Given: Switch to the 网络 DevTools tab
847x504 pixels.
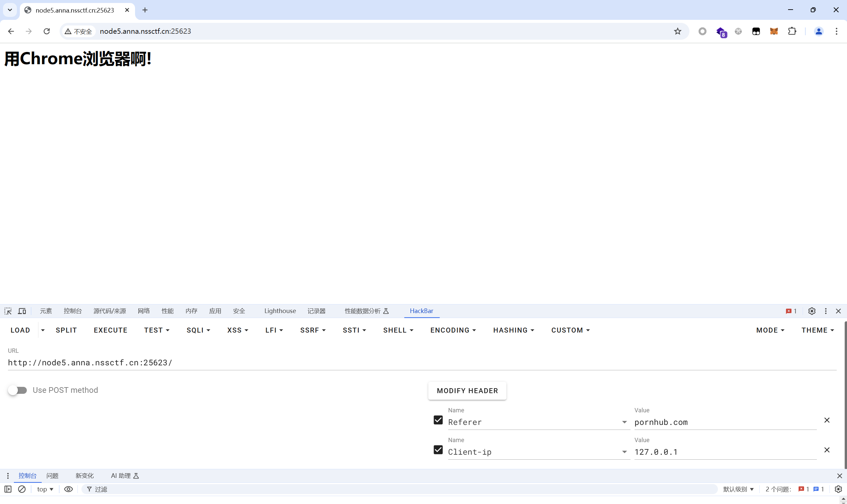Looking at the screenshot, I should tap(144, 311).
